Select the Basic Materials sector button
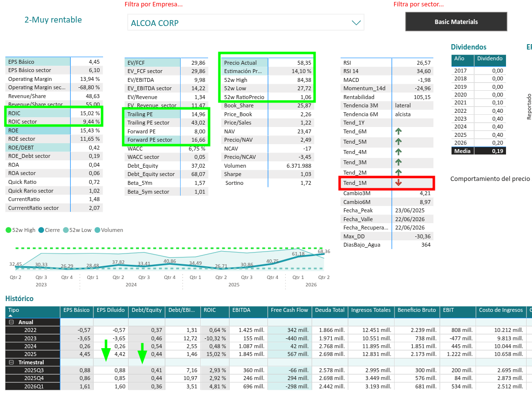This screenshot has height=407, width=532. point(456,22)
